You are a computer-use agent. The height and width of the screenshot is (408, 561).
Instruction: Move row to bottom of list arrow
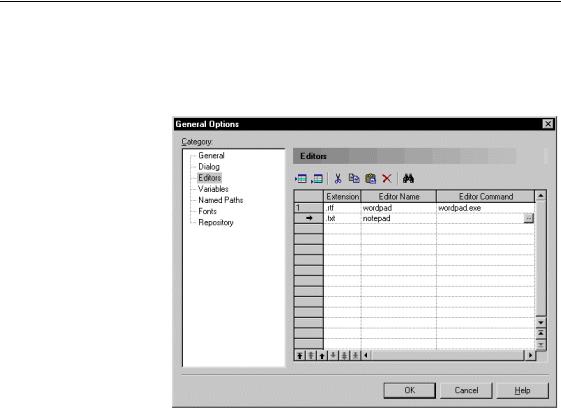355,355
